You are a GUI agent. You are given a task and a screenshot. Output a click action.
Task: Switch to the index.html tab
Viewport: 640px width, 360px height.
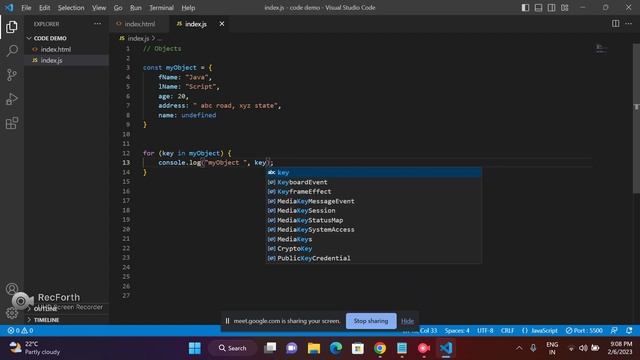pyautogui.click(x=139, y=24)
